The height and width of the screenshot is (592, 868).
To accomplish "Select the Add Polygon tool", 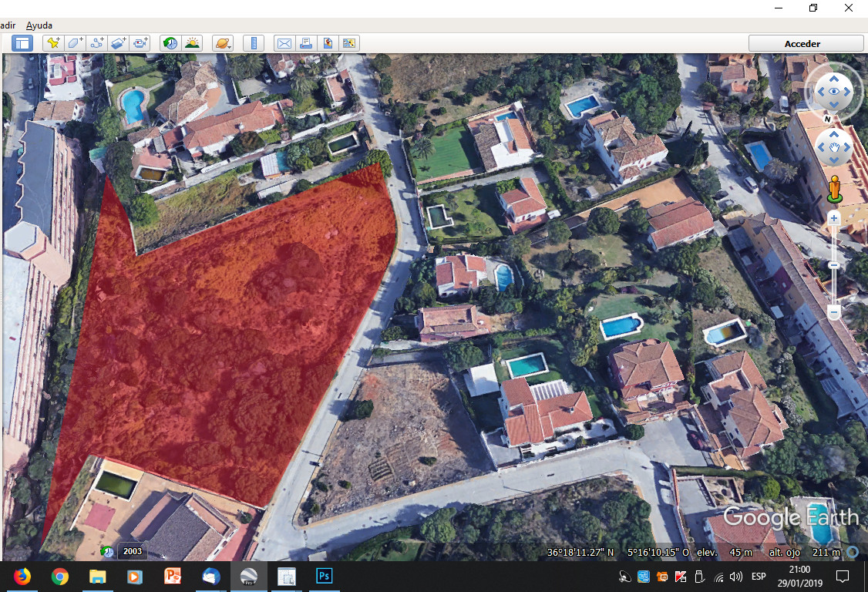I will click(76, 43).
